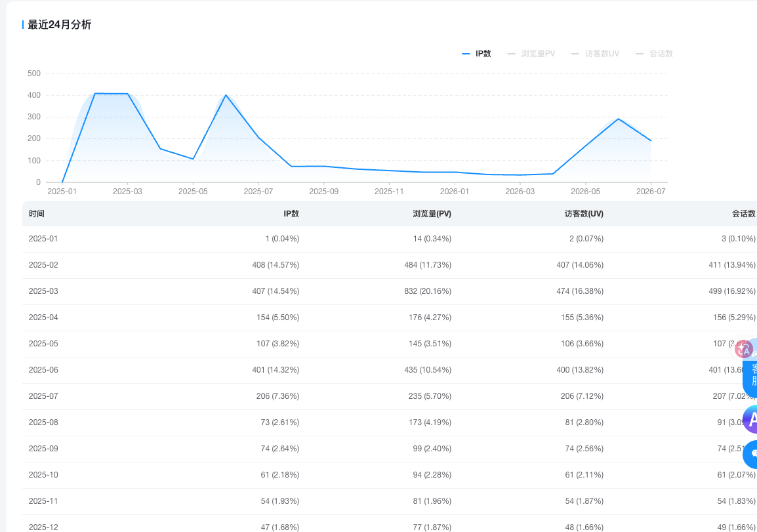
Task: Click the 2025-09 label on chart axis
Action: click(x=323, y=192)
